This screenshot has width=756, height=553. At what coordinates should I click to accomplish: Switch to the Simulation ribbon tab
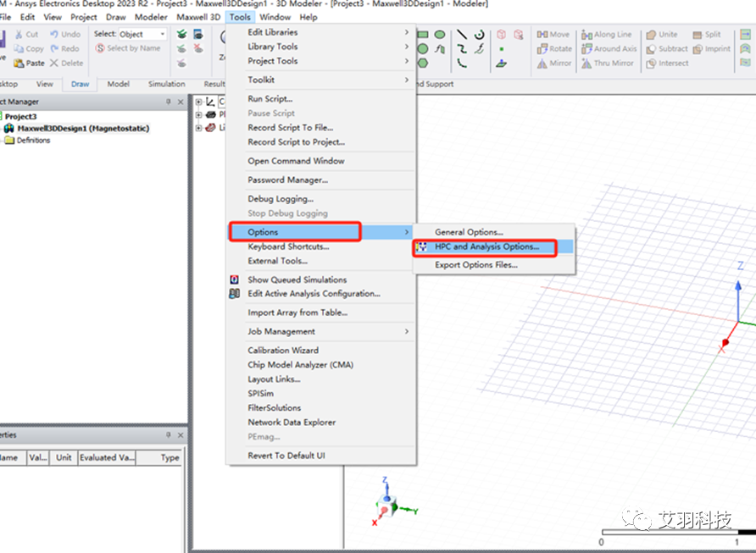pyautogui.click(x=166, y=84)
